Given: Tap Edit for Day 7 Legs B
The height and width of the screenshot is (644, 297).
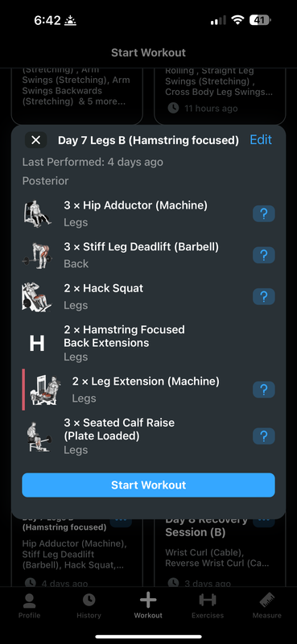Looking at the screenshot, I should pos(261,140).
